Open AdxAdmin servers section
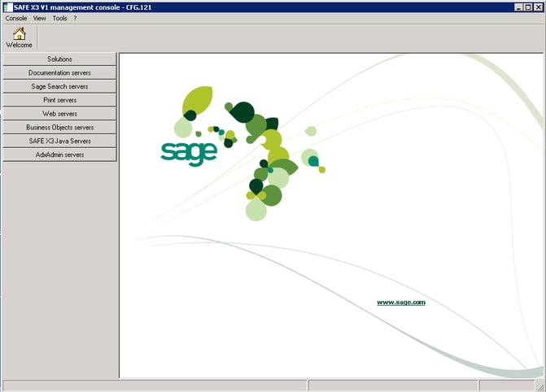 coord(59,155)
